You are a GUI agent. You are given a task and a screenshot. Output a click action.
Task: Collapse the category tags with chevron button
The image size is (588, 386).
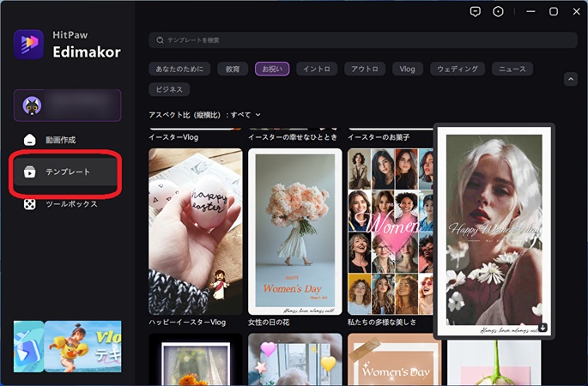click(571, 79)
